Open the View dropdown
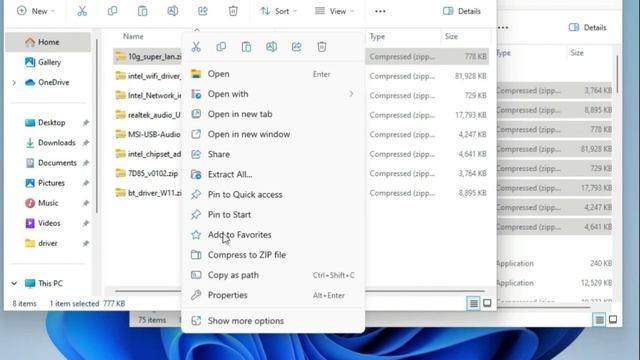 point(334,11)
